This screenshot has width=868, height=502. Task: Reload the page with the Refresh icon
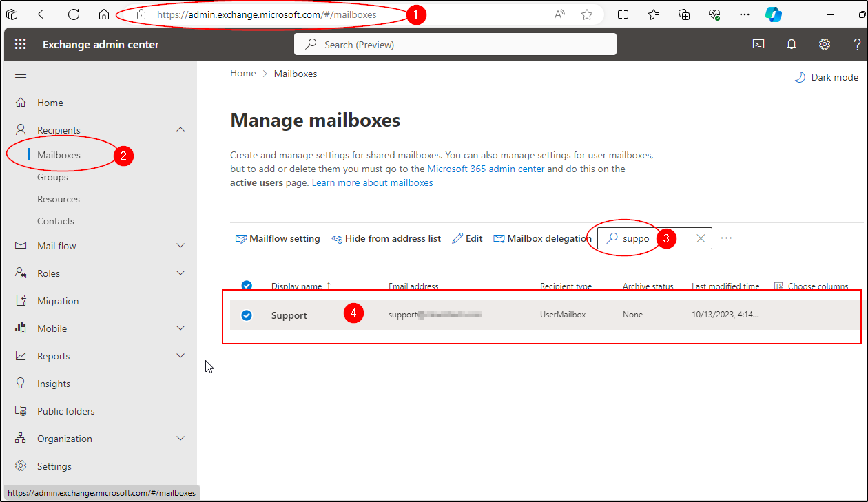(74, 14)
